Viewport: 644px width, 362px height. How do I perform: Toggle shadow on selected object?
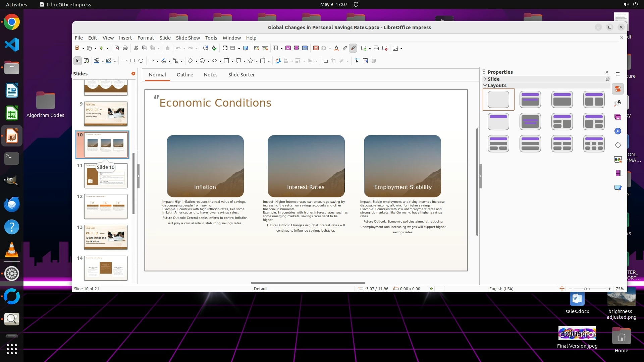[325, 61]
